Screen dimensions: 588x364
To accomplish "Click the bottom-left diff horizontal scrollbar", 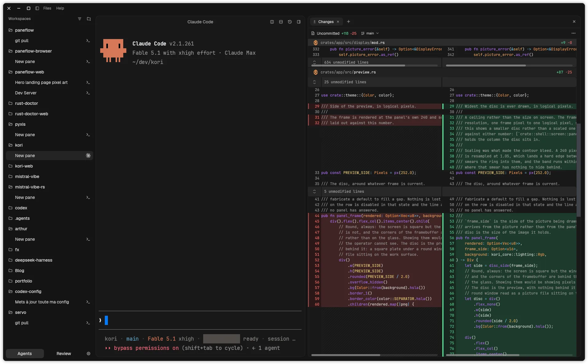I will 346,355.
